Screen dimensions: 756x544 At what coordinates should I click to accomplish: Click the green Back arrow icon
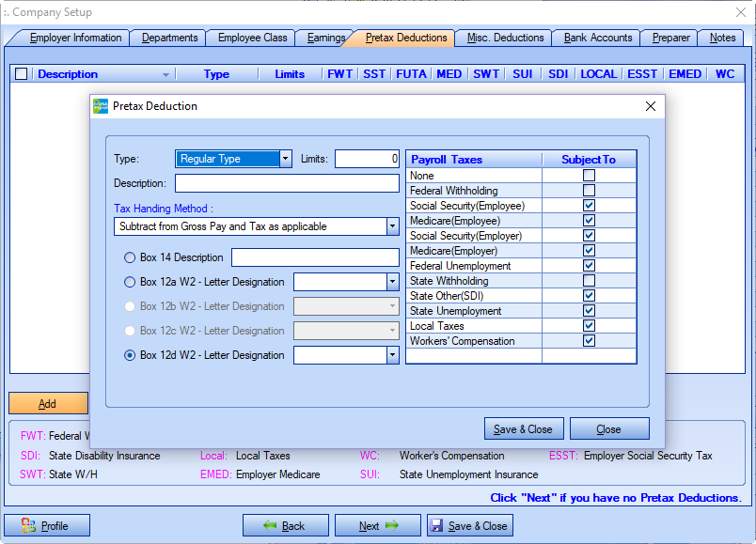270,525
